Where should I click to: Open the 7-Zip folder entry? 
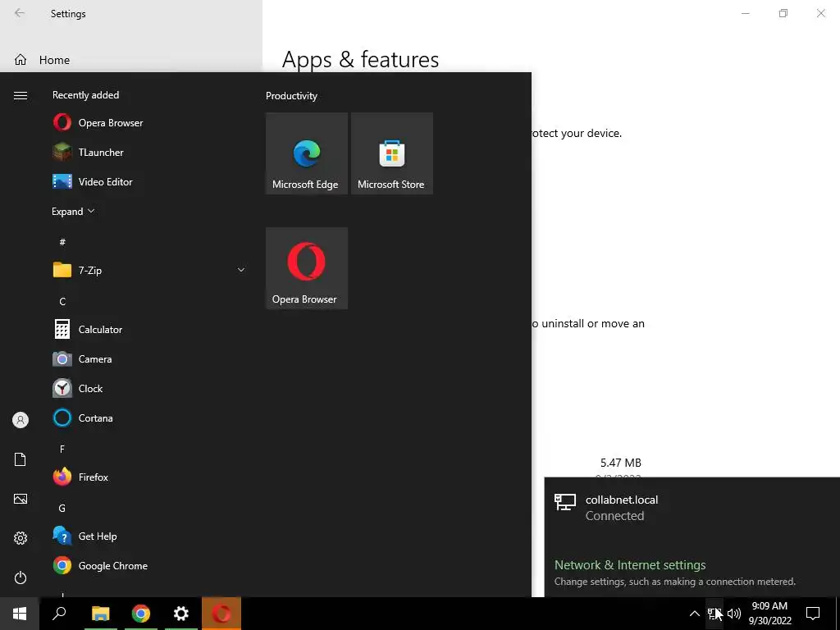(150, 270)
